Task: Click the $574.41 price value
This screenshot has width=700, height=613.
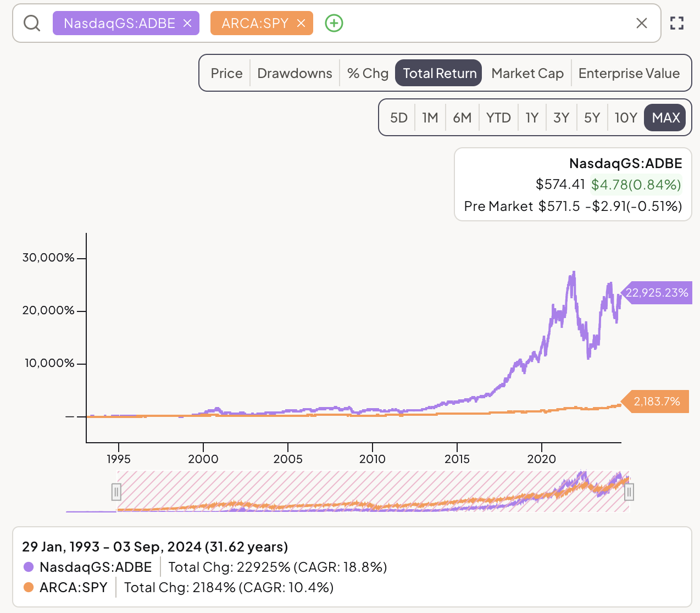Action: (560, 184)
